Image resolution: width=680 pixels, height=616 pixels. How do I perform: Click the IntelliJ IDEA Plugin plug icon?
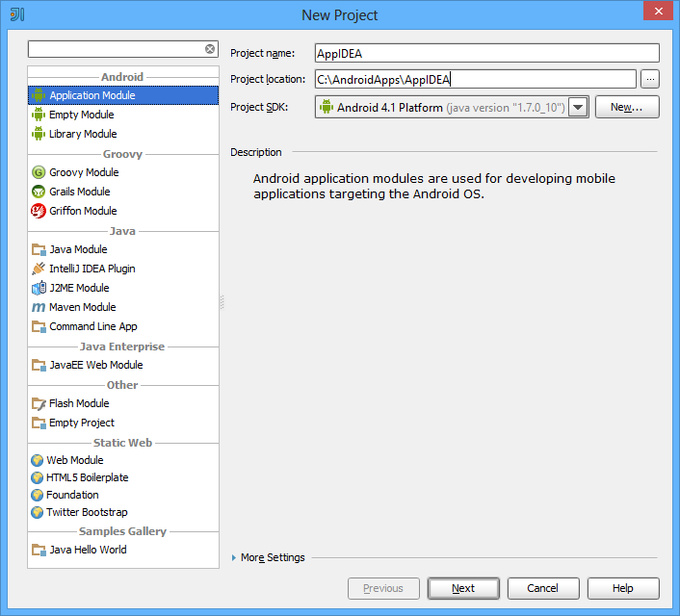click(x=39, y=269)
